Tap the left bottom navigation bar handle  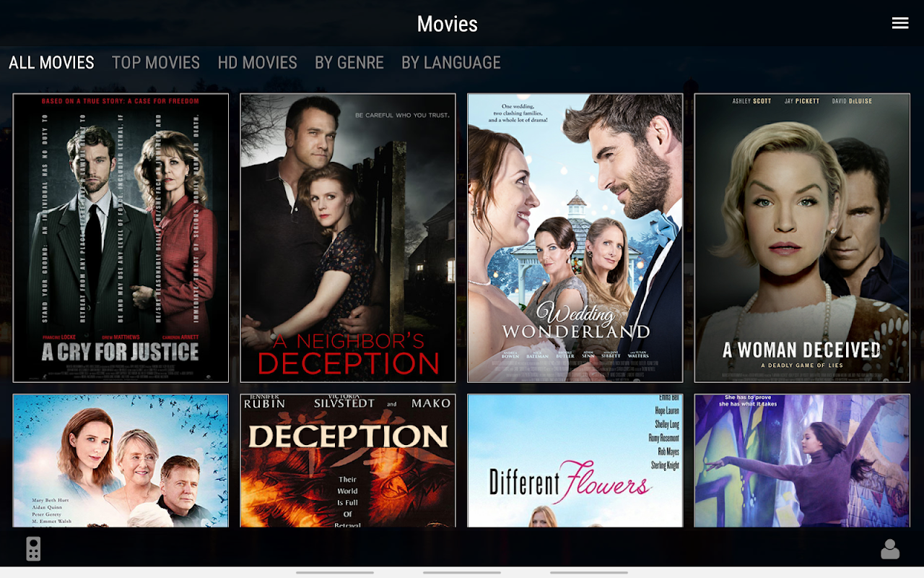pyautogui.click(x=335, y=572)
